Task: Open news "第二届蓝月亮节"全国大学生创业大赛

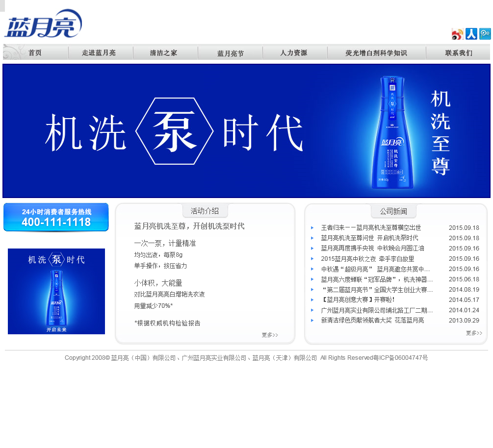Action: pos(377,290)
